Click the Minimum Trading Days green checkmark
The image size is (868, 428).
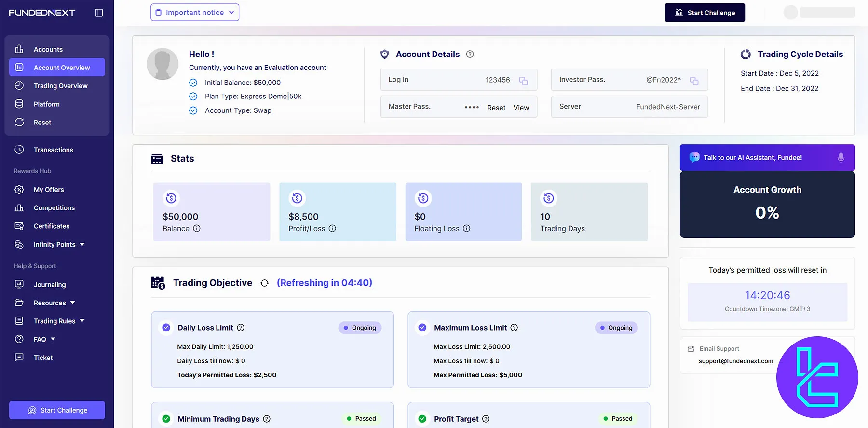coord(166,419)
